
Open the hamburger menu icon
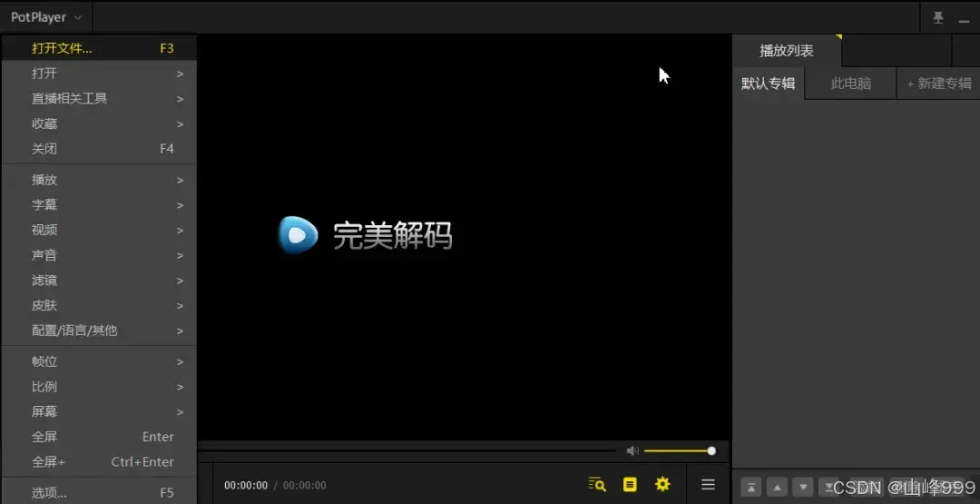(x=708, y=484)
